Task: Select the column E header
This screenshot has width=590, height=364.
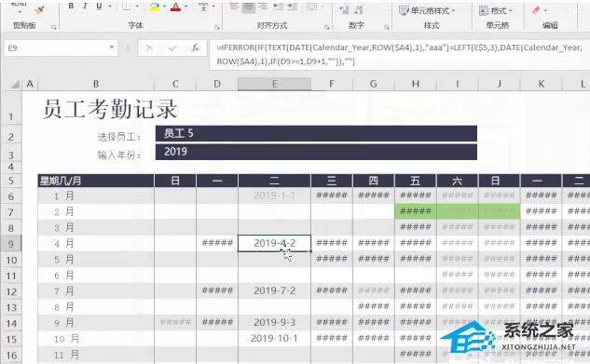Action: pyautogui.click(x=274, y=84)
